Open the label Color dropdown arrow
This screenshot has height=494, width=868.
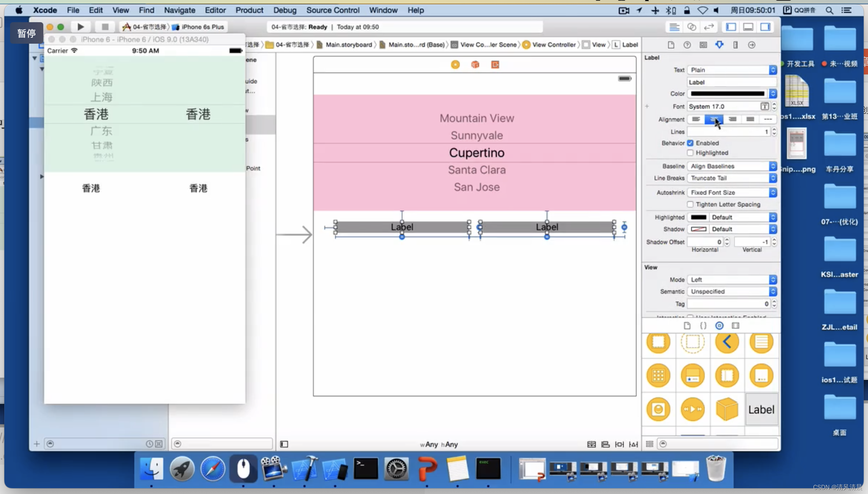pyautogui.click(x=773, y=94)
